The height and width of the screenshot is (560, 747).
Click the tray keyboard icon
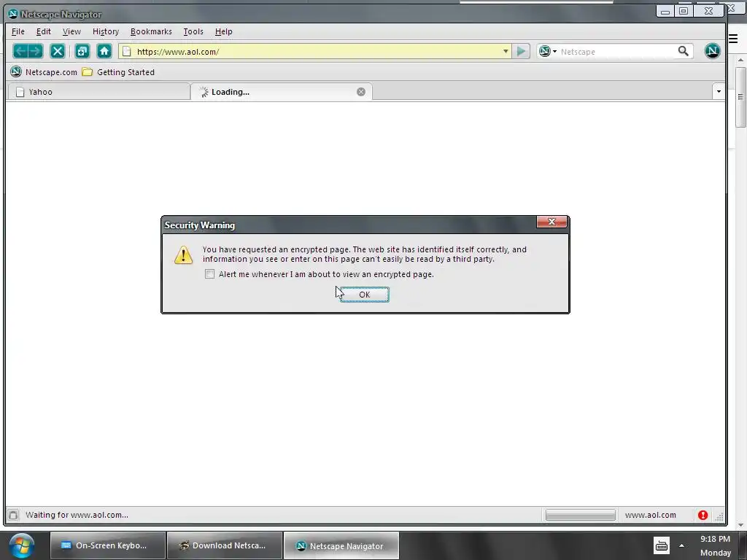(x=662, y=545)
